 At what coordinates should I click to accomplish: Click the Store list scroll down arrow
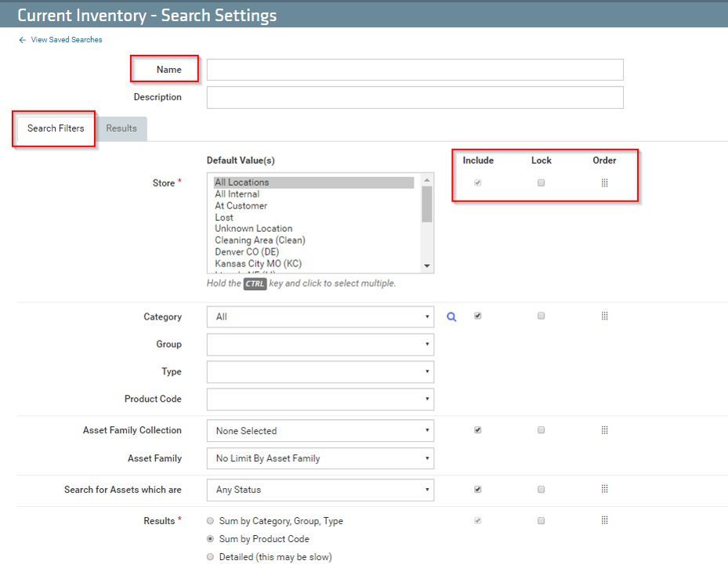point(426,266)
